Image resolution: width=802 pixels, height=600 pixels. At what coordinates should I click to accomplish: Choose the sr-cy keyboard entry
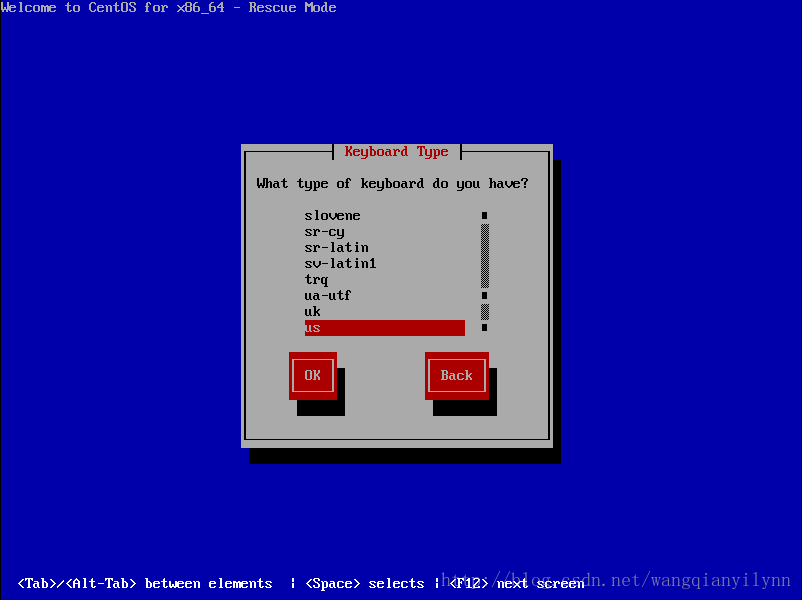coord(385,232)
